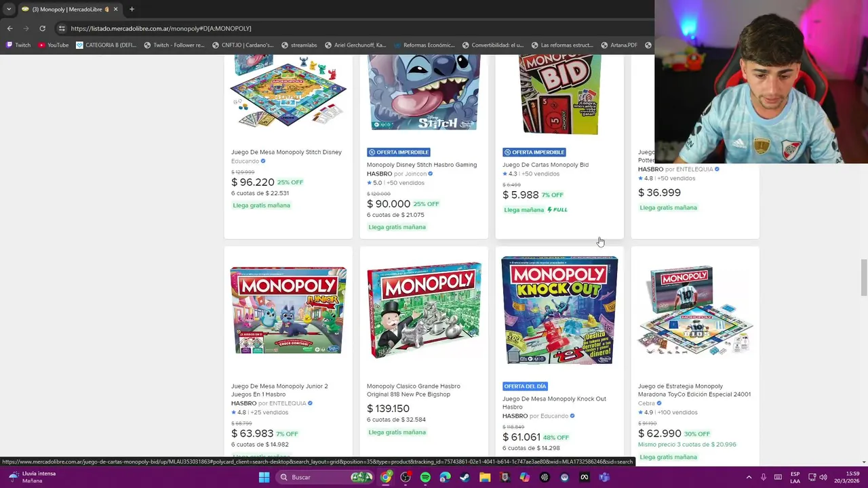Open Google Chrome from the taskbar
This screenshot has height=488, width=868.
pyautogui.click(x=386, y=477)
